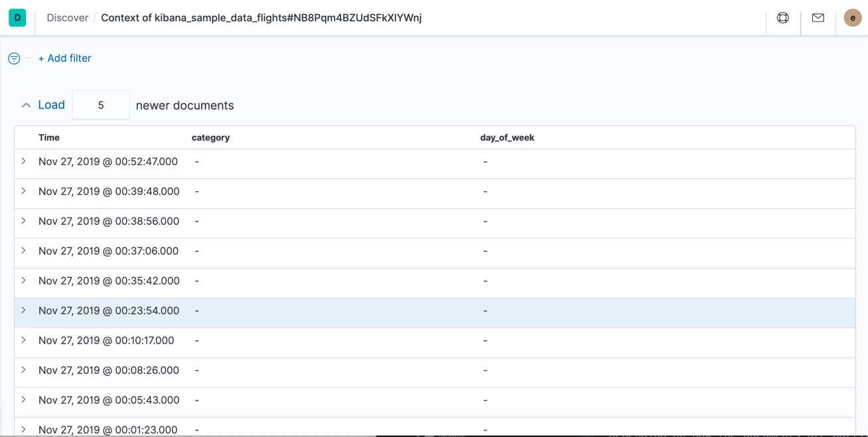Expand the 00:35:42.000 document row
The image size is (868, 437).
(x=24, y=281)
